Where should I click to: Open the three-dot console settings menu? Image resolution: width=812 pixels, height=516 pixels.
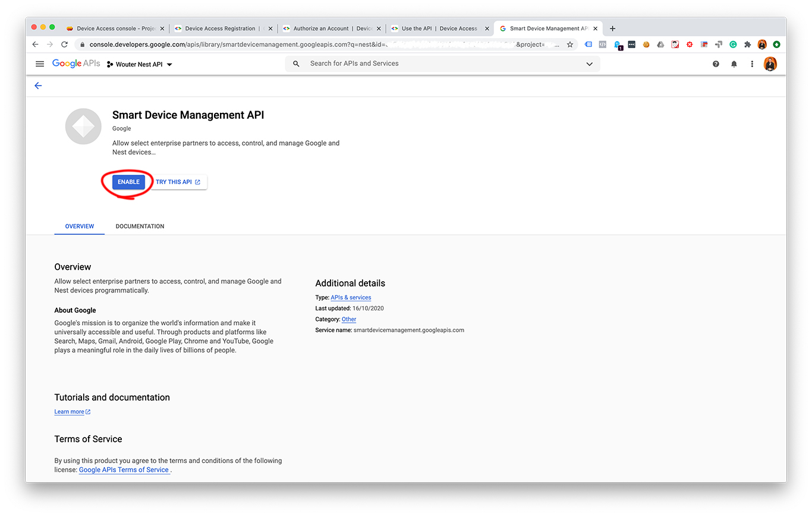coord(752,64)
